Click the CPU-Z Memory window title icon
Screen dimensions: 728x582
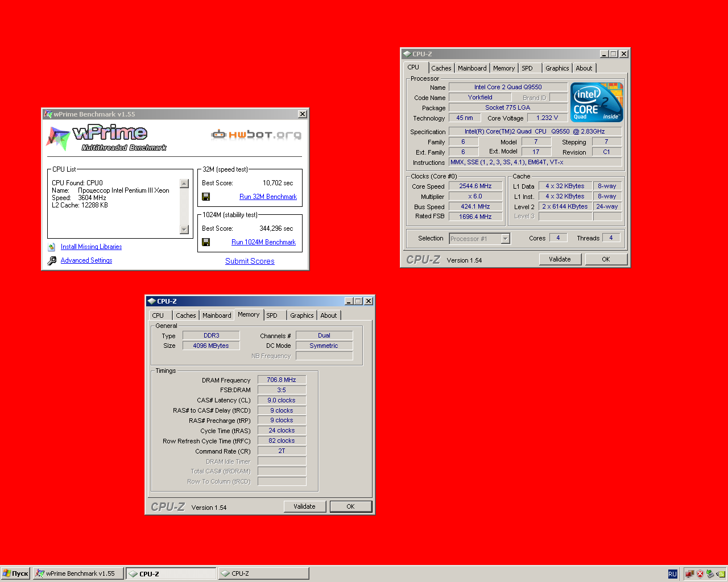151,301
